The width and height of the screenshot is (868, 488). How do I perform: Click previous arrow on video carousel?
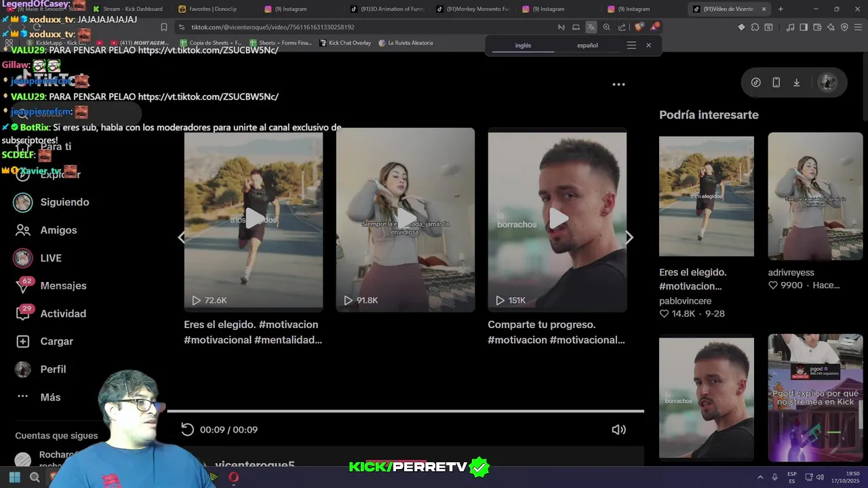tap(181, 237)
